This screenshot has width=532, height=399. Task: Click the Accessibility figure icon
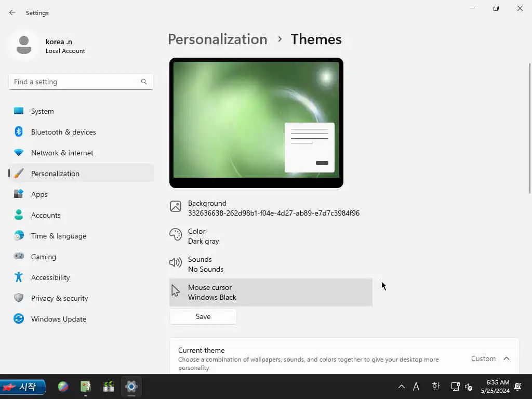click(19, 277)
